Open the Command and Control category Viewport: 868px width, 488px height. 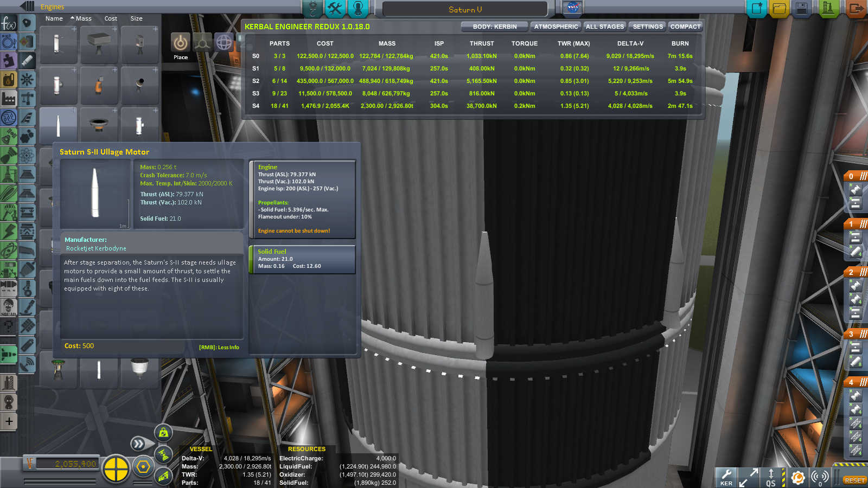[27, 80]
